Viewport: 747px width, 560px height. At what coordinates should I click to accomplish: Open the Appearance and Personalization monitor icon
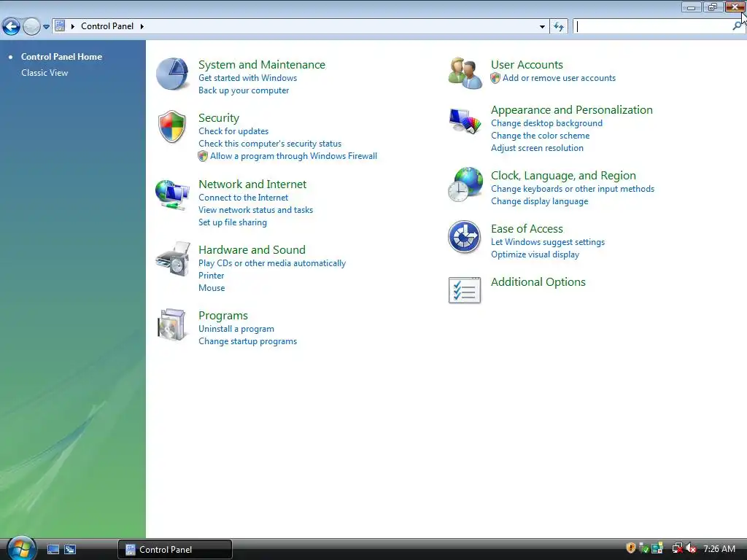(465, 121)
